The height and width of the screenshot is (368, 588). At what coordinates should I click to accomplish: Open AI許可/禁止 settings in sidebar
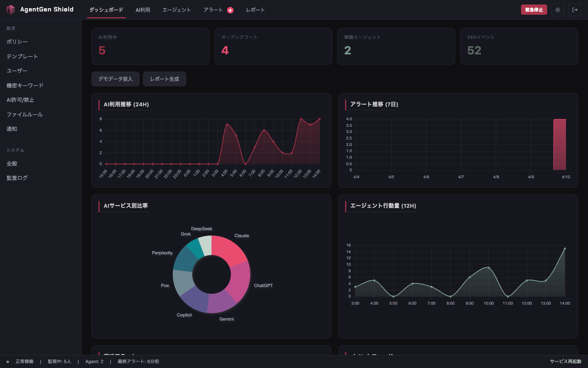[x=20, y=100]
